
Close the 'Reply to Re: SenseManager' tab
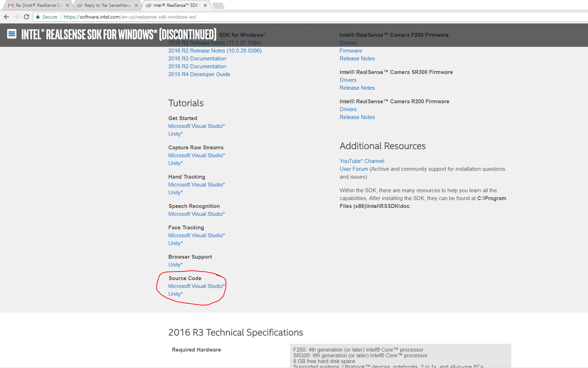click(x=136, y=5)
